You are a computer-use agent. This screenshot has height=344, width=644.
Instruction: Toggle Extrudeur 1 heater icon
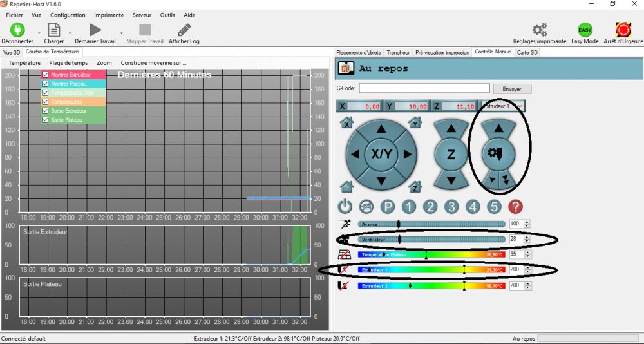(x=342, y=270)
